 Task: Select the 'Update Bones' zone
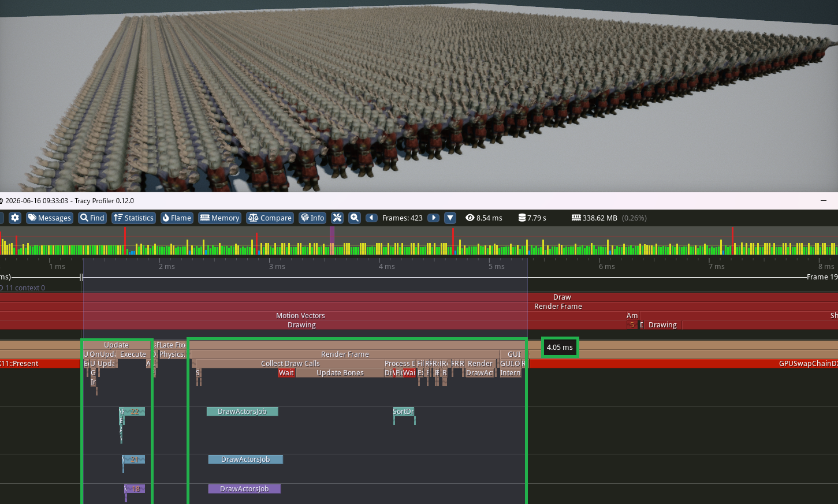(340, 373)
